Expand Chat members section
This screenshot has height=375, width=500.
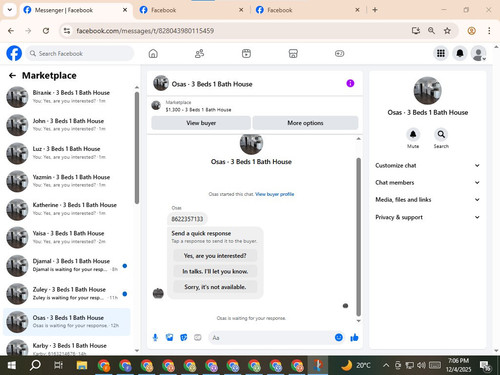point(427,182)
